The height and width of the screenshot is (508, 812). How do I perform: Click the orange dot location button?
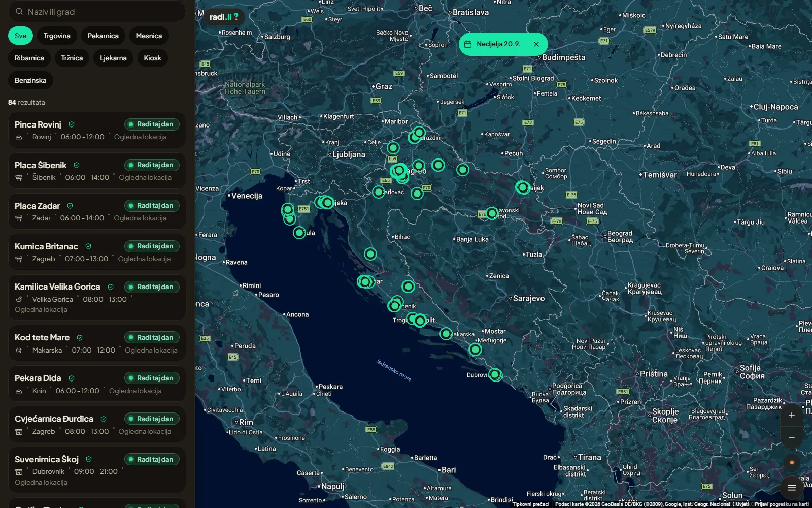click(x=791, y=463)
